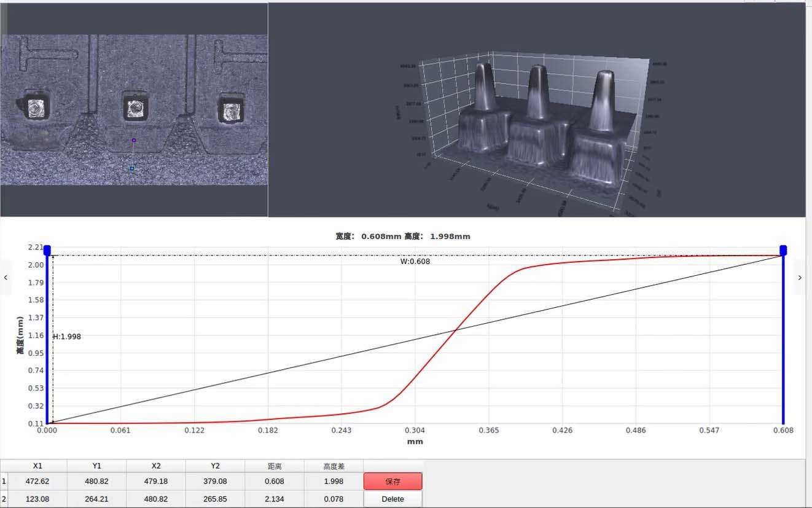
Task: Click the 距离 column header
Action: click(275, 466)
